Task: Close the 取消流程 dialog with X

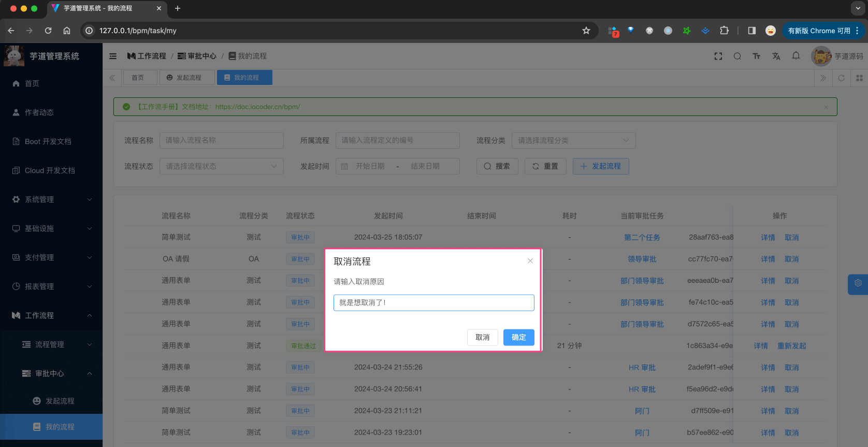Action: coord(530,261)
